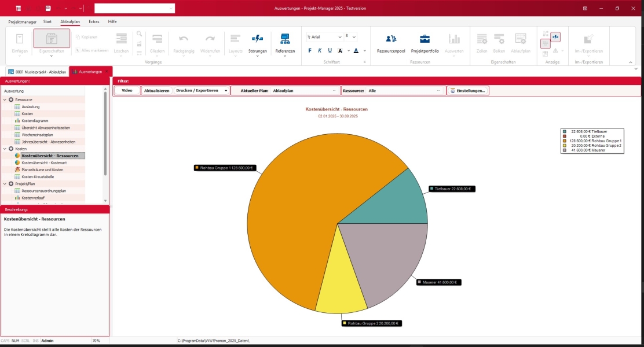Collapse the Kosten tree group
The width and height of the screenshot is (644, 347).
[5, 149]
